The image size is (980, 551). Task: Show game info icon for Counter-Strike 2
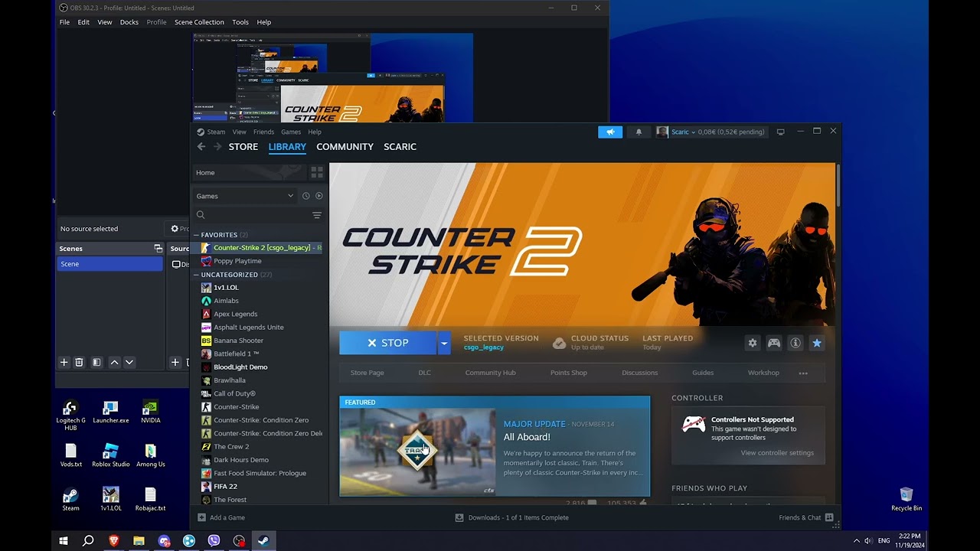pyautogui.click(x=795, y=343)
